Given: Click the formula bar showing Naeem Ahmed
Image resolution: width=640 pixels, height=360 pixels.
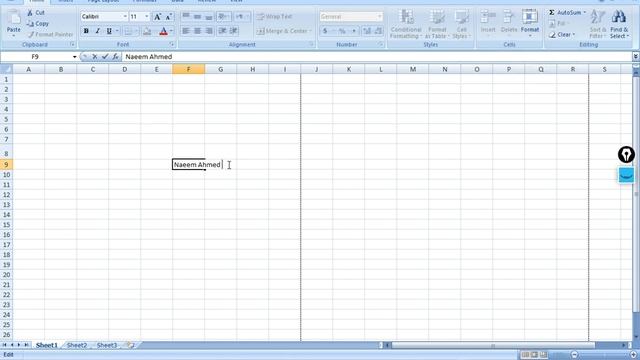Looking at the screenshot, I should (376, 57).
